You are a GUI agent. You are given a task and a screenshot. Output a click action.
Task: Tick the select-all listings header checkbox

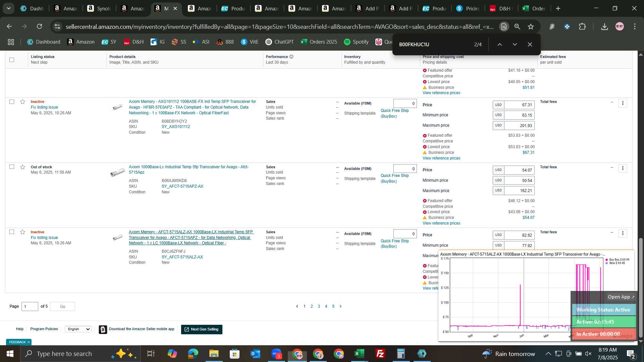[12, 60]
